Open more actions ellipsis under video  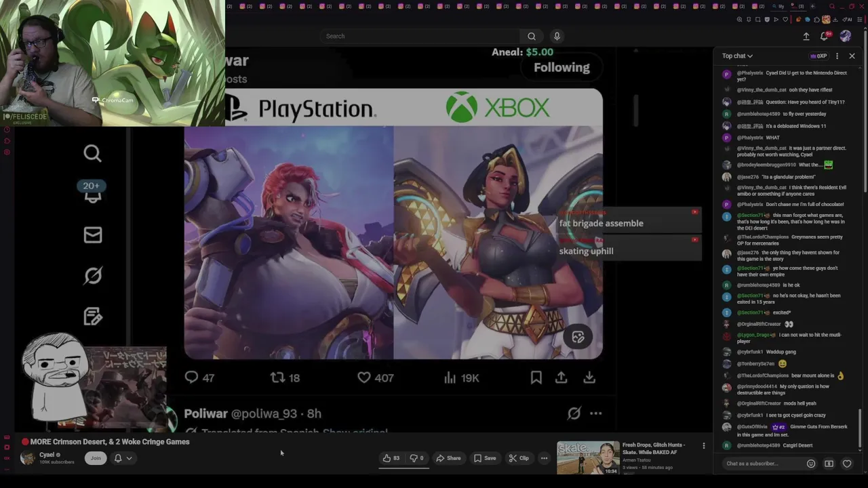pos(544,458)
